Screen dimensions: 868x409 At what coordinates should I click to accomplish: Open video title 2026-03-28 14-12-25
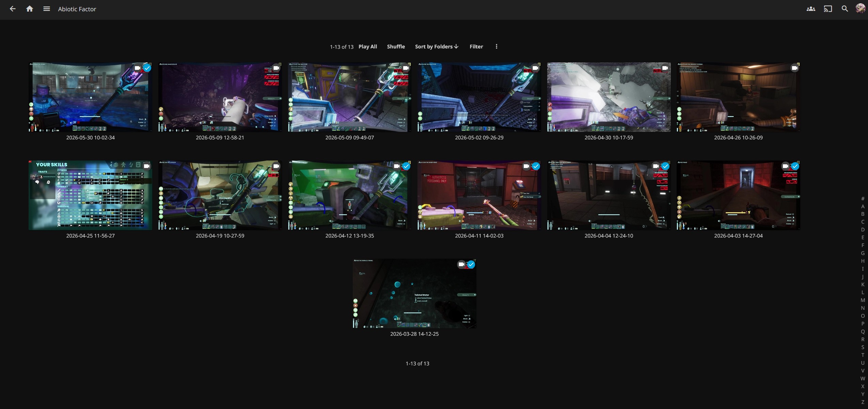414,334
